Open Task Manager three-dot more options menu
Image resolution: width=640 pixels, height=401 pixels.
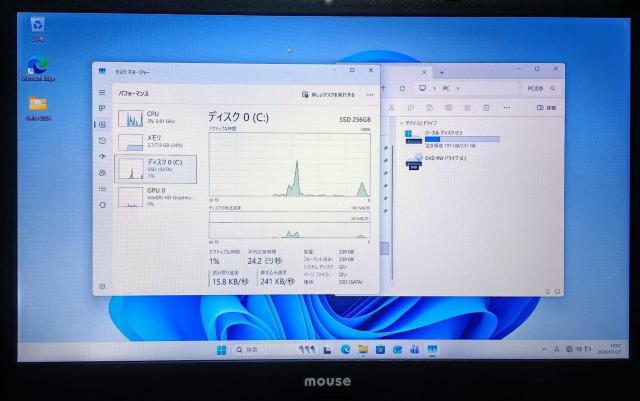click(x=370, y=95)
